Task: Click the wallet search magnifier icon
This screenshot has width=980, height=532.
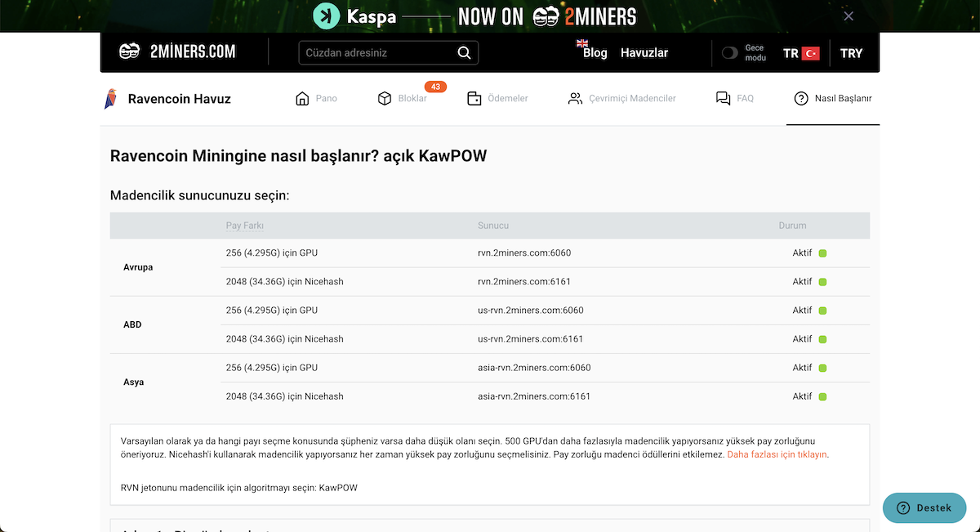Action: click(x=464, y=51)
